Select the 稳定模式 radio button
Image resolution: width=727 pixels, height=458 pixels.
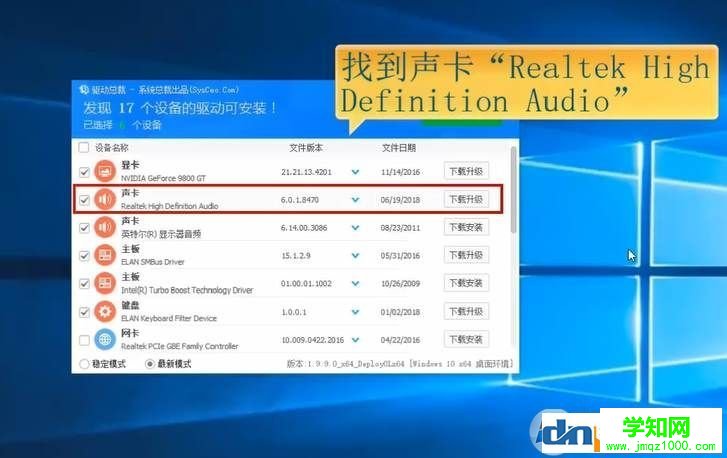tap(84, 364)
